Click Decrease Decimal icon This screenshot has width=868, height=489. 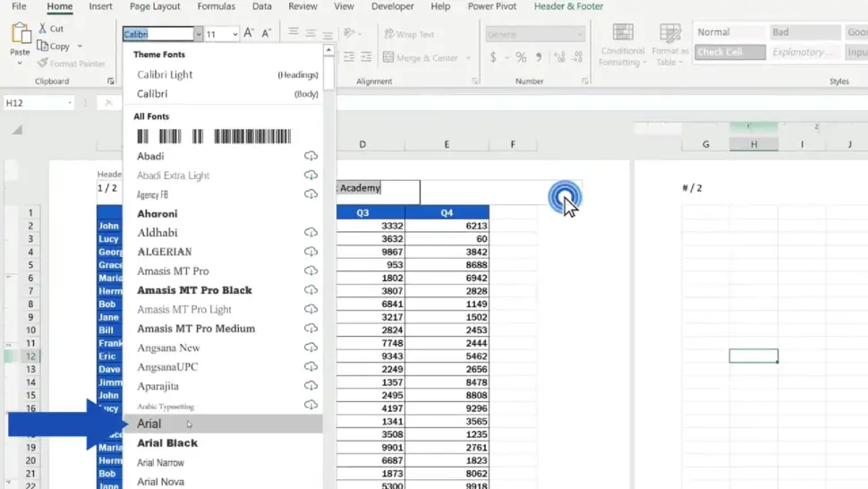click(x=577, y=57)
